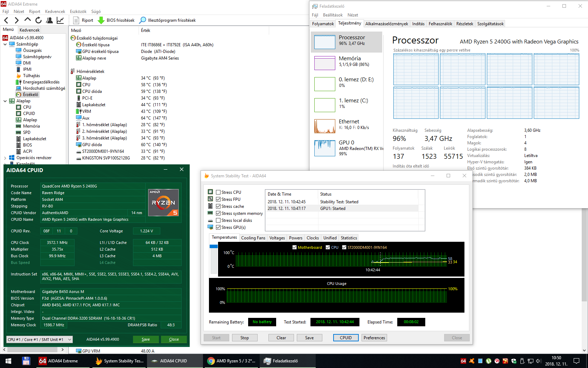Select Energiagazdálkodás battery item in the tree

pyautogui.click(x=38, y=82)
